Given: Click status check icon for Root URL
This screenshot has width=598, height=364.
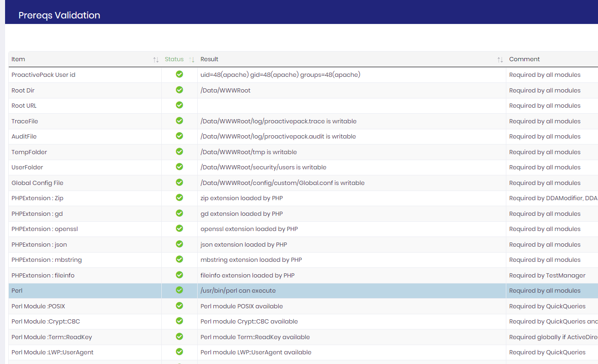Looking at the screenshot, I should (179, 105).
